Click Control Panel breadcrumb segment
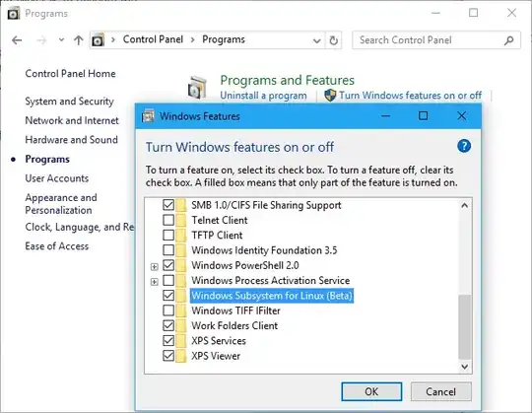Screen dimensions: 532x413 click(153, 39)
